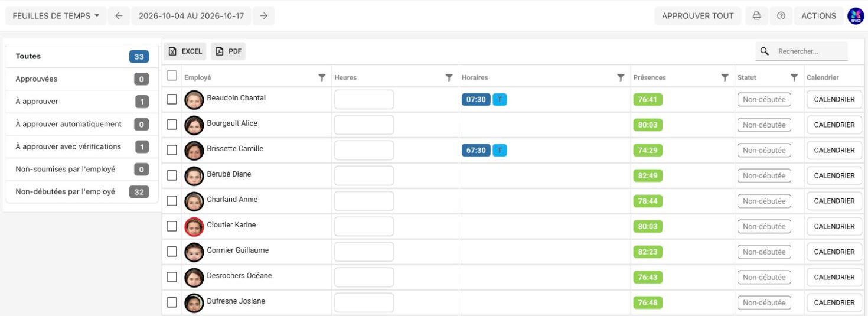Click Approuver tout button

pyautogui.click(x=698, y=16)
